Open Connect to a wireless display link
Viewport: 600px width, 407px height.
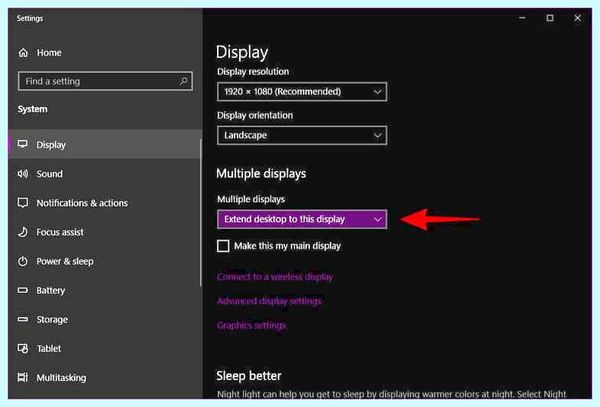click(275, 277)
